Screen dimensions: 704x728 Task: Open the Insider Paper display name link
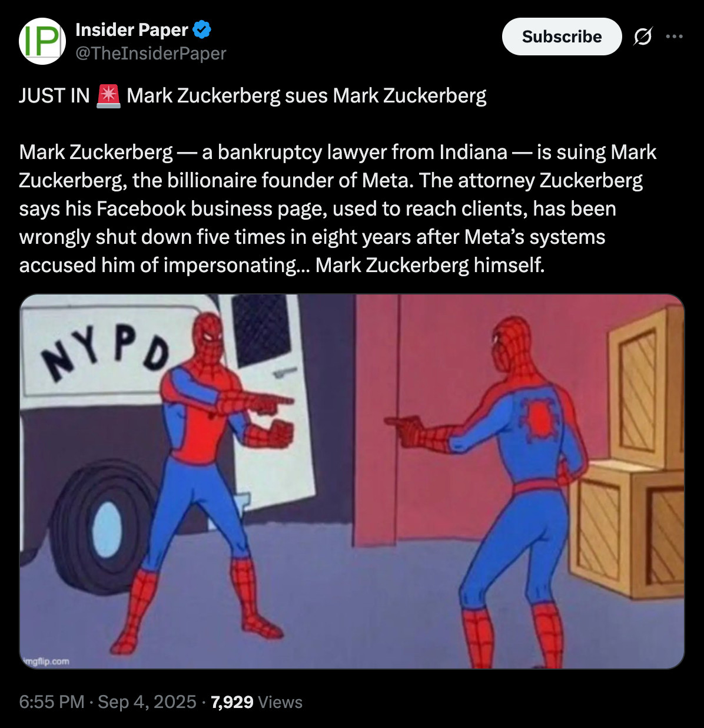coord(132,29)
